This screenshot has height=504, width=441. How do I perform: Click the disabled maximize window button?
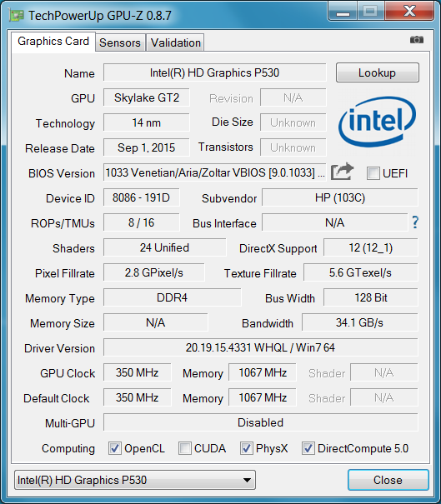point(370,12)
